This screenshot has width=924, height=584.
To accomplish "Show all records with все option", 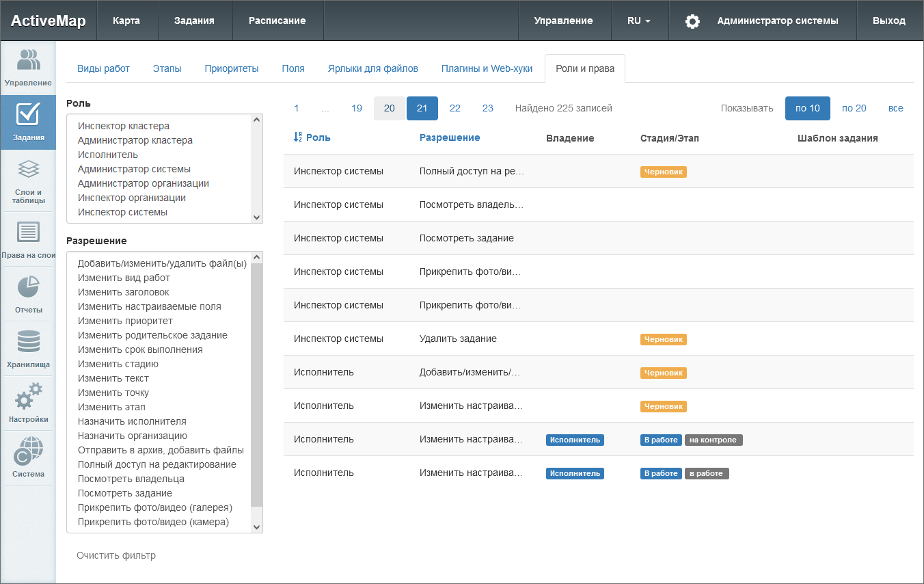I will coord(895,108).
